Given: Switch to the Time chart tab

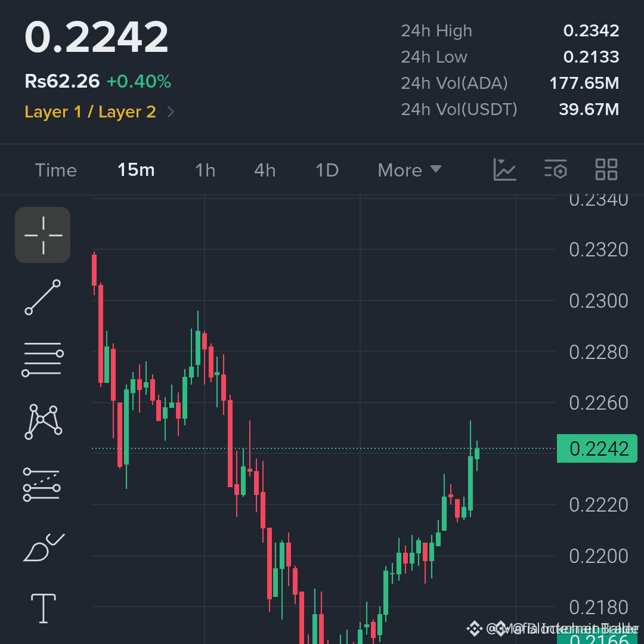Looking at the screenshot, I should pos(56,170).
